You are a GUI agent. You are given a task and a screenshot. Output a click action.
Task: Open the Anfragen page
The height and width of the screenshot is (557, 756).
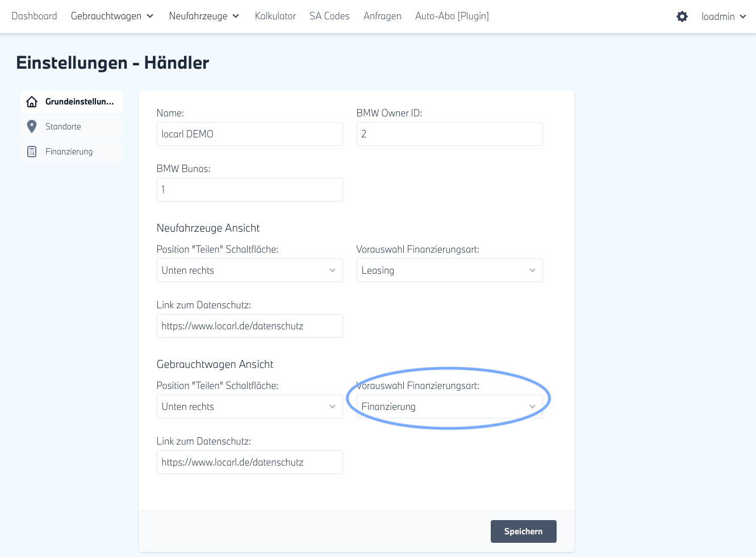pyautogui.click(x=382, y=16)
